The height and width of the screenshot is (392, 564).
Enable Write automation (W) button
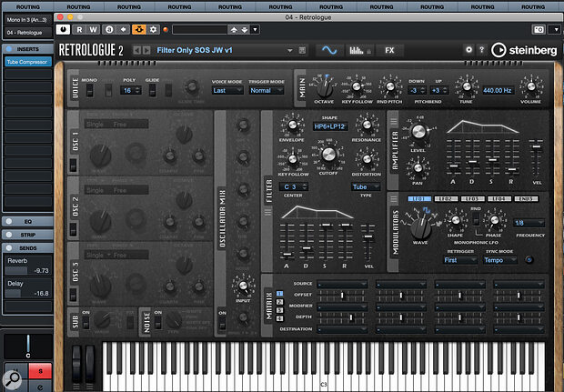click(93, 29)
